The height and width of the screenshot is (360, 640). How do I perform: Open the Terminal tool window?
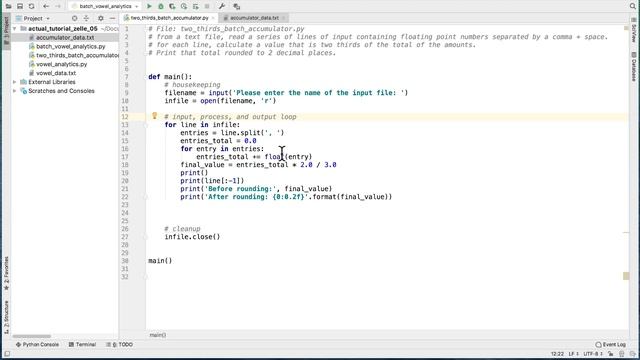point(82,344)
